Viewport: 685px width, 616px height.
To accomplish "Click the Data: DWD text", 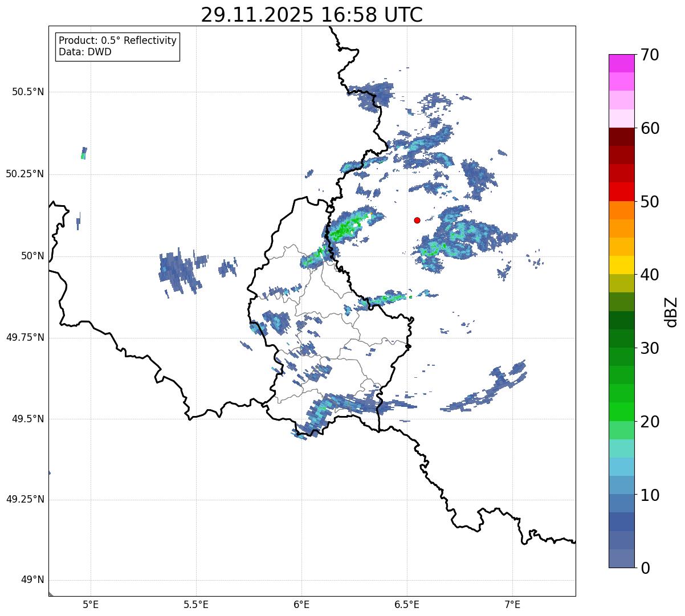I will click(x=85, y=52).
